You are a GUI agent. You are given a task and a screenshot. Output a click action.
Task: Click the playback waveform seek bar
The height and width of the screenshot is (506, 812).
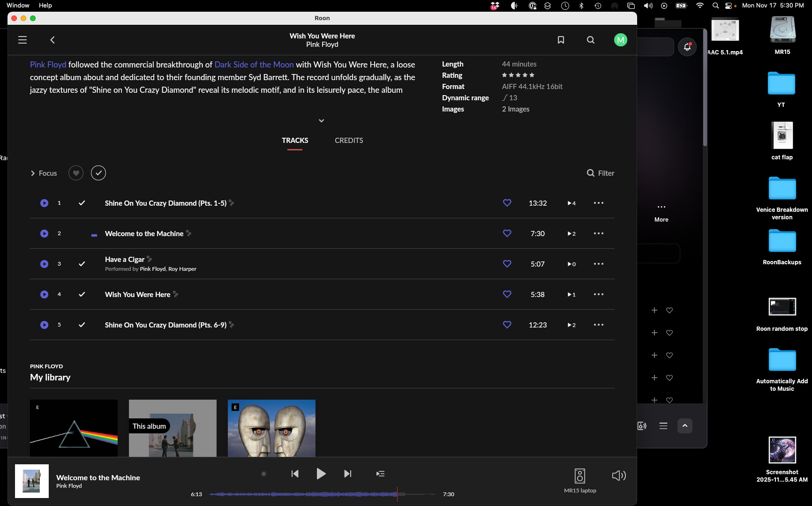pyautogui.click(x=323, y=494)
